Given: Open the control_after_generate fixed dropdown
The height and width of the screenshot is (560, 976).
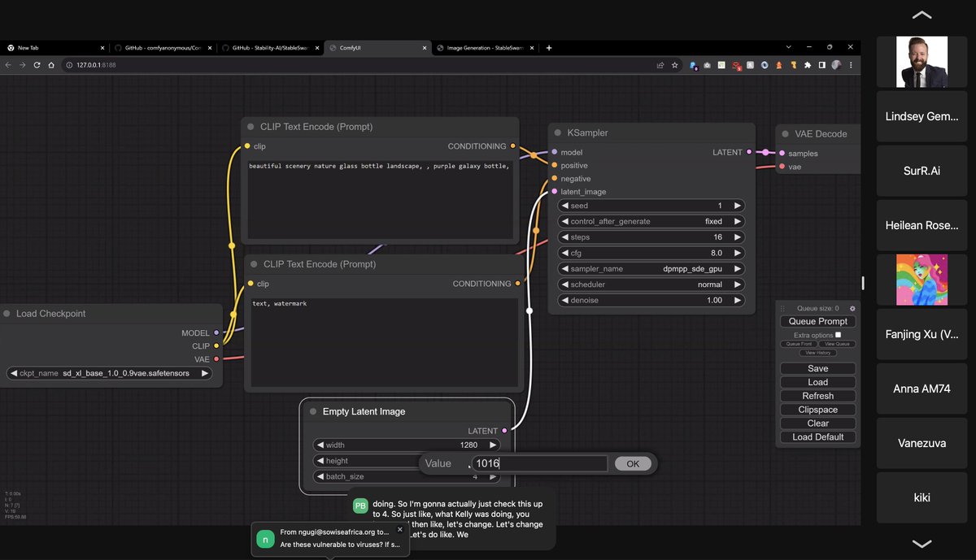Looking at the screenshot, I should tap(651, 221).
